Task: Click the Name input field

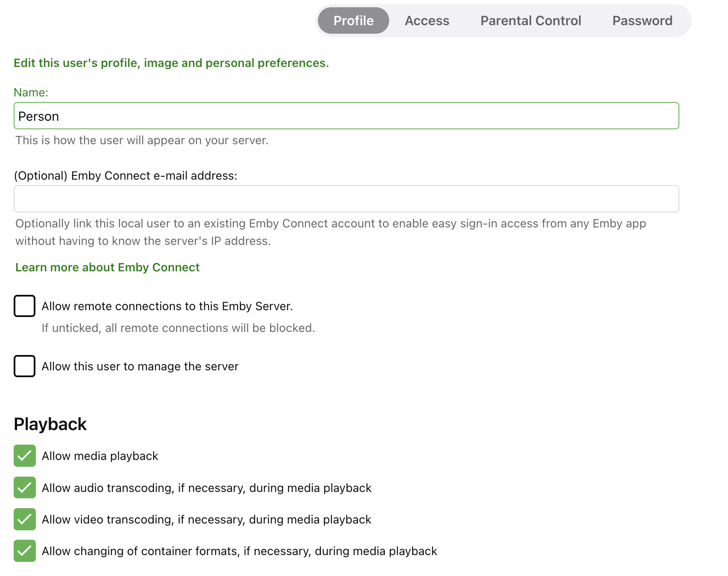Action: coord(346,116)
